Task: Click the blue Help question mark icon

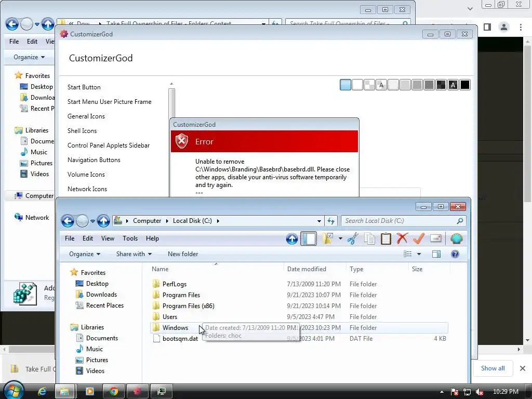Action: 455,254
